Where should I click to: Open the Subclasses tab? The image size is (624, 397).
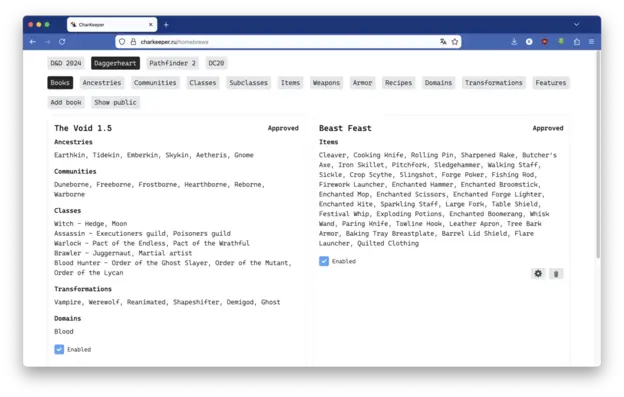[249, 83]
